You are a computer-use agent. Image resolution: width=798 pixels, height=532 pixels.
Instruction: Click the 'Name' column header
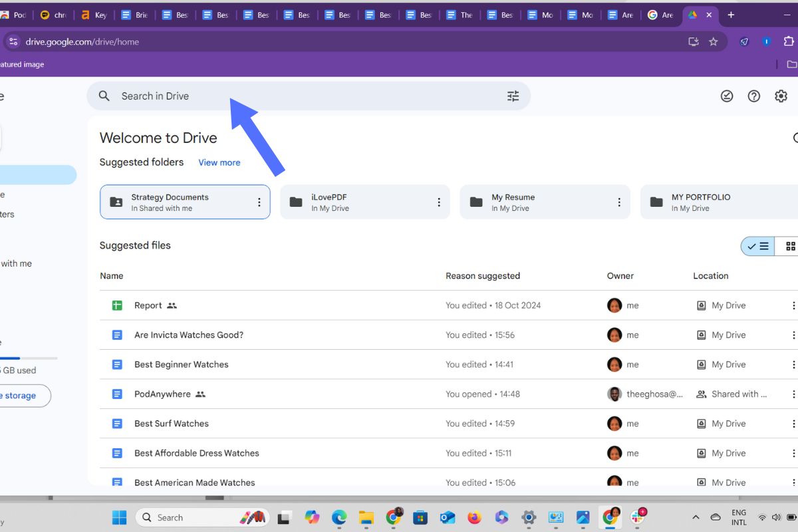coord(112,276)
